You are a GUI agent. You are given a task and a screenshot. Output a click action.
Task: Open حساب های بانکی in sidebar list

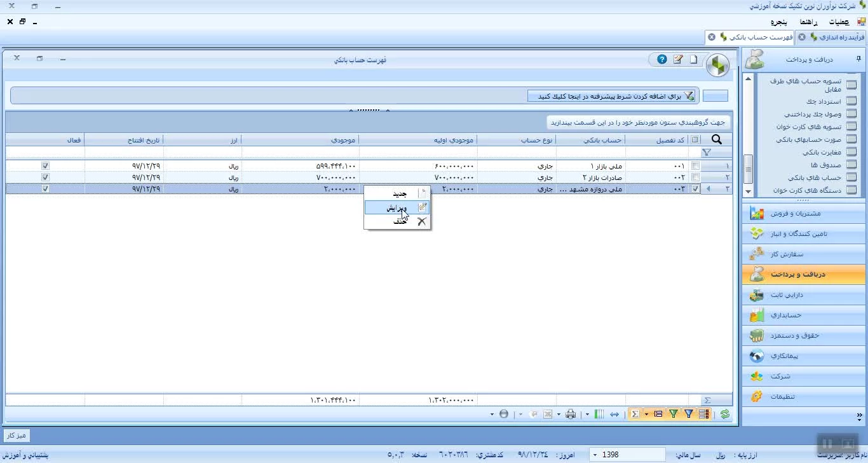point(824,177)
